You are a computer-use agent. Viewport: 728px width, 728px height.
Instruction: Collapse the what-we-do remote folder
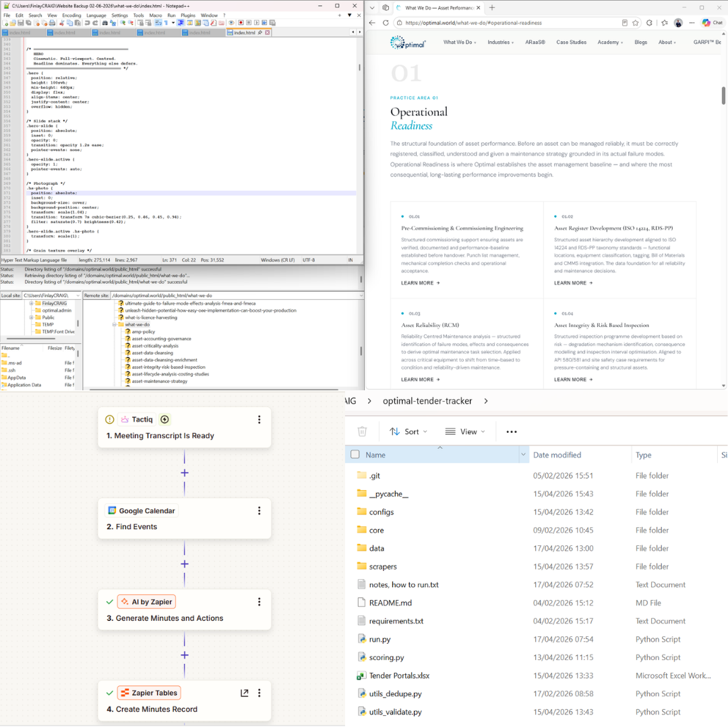tap(114, 324)
